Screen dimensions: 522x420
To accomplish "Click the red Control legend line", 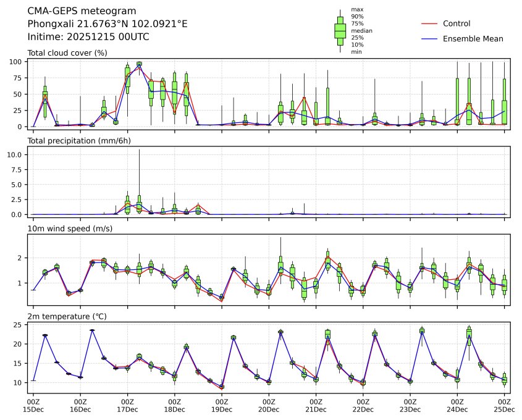I will point(429,24).
